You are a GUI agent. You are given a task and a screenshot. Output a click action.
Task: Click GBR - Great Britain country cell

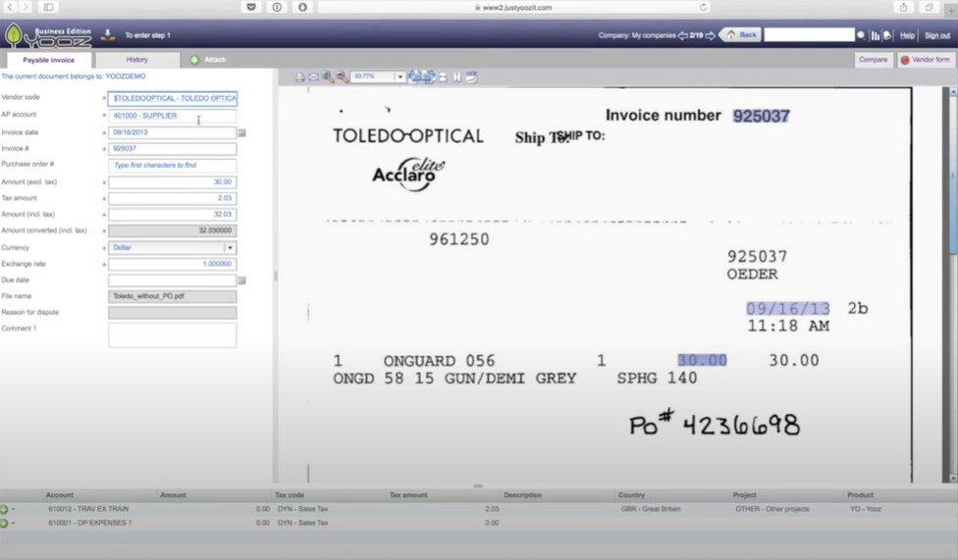(x=651, y=509)
